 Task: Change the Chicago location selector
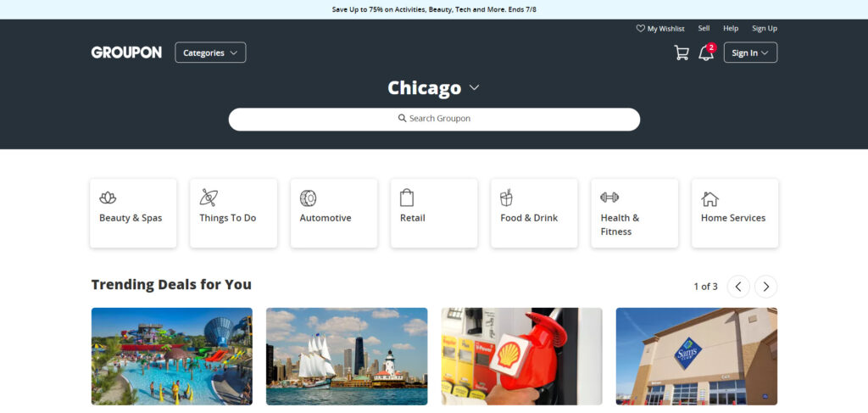(x=433, y=88)
